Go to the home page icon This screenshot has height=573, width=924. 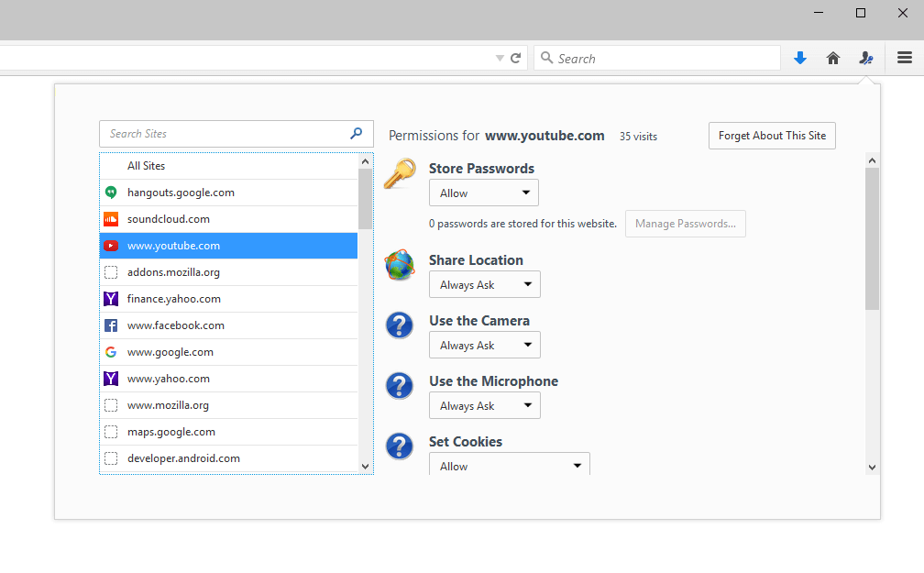(x=832, y=58)
